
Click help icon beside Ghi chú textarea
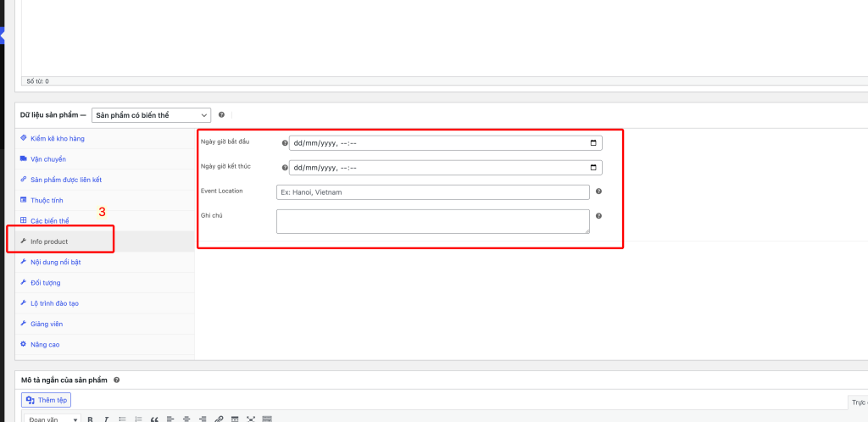pos(598,216)
